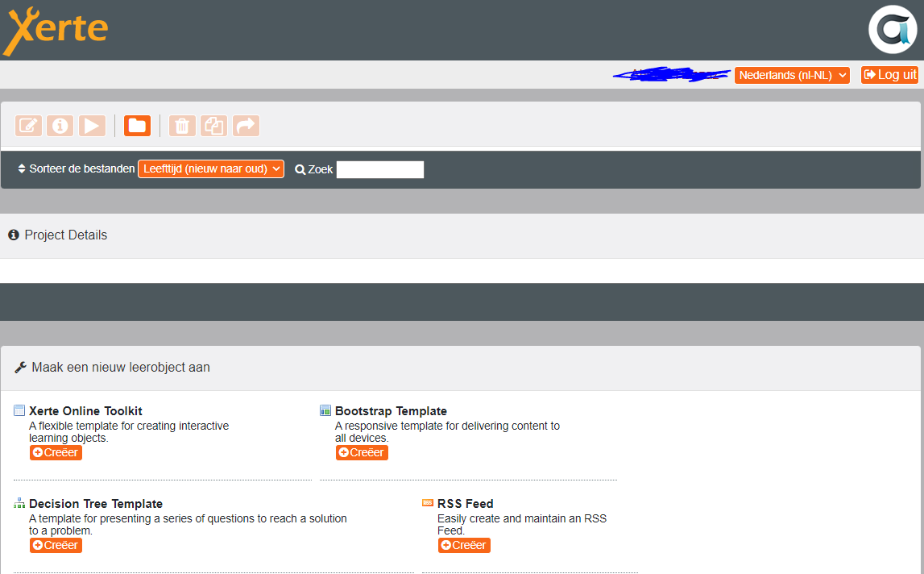
Task: Create a new Decision Tree Template project
Action: pos(56,545)
